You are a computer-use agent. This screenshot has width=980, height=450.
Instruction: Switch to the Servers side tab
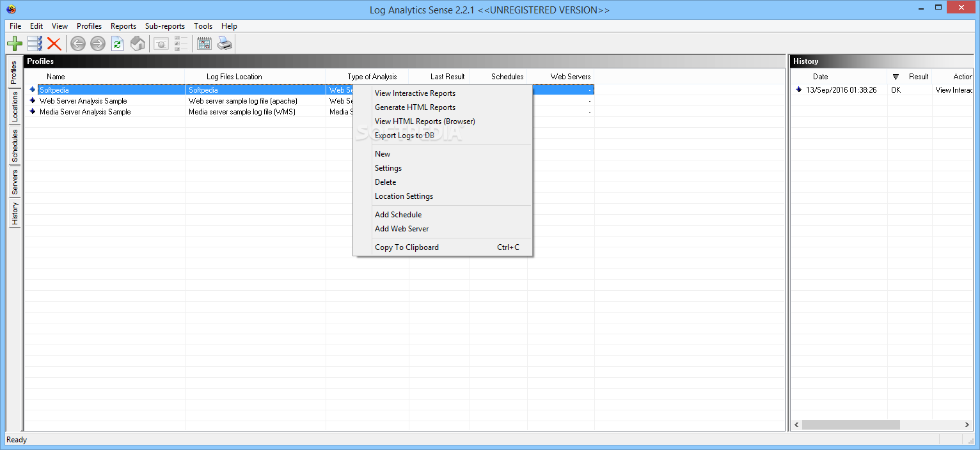pyautogui.click(x=14, y=182)
